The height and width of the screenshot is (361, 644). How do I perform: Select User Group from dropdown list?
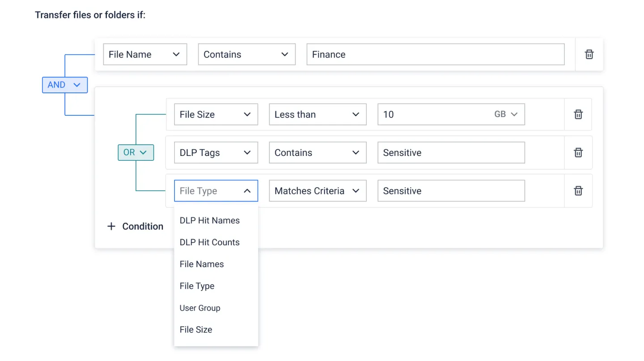point(200,308)
